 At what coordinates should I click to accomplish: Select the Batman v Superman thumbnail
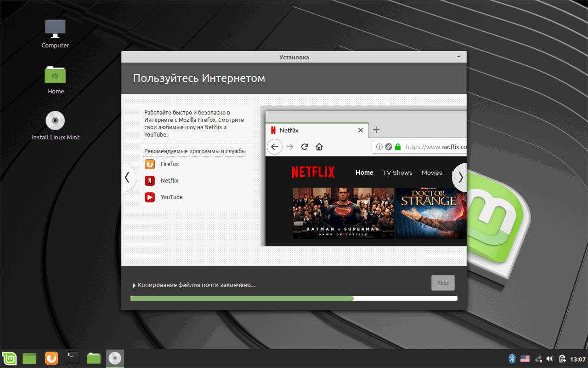[x=344, y=213]
